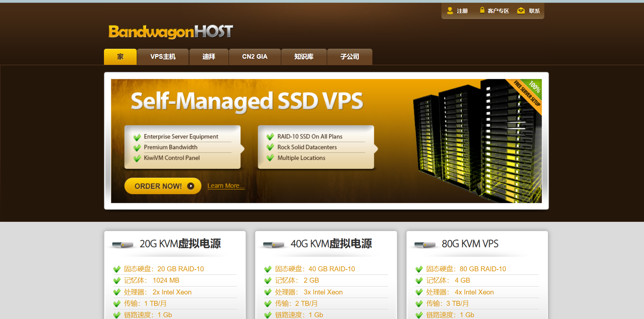Click checkmark beside Enterprise Server Equipment
The height and width of the screenshot is (319, 644).
pyautogui.click(x=137, y=137)
